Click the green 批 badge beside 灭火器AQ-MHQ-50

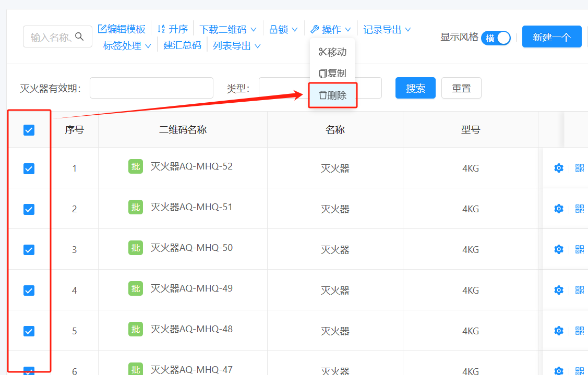[x=135, y=249]
